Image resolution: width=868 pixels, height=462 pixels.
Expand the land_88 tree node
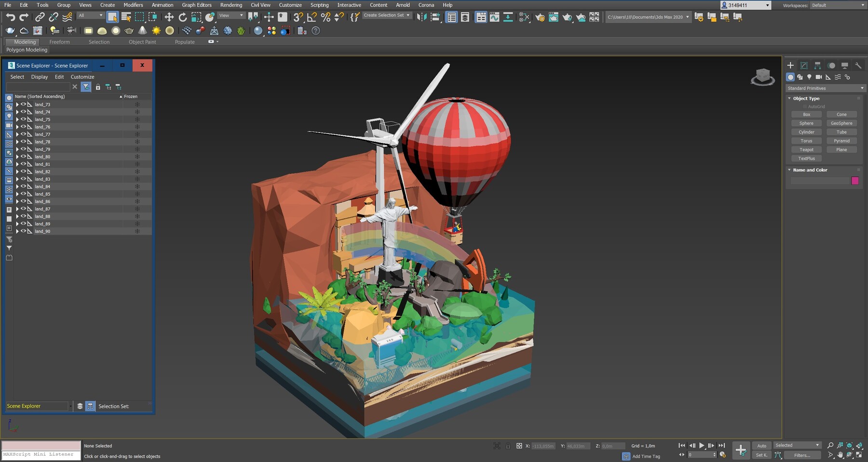click(17, 216)
